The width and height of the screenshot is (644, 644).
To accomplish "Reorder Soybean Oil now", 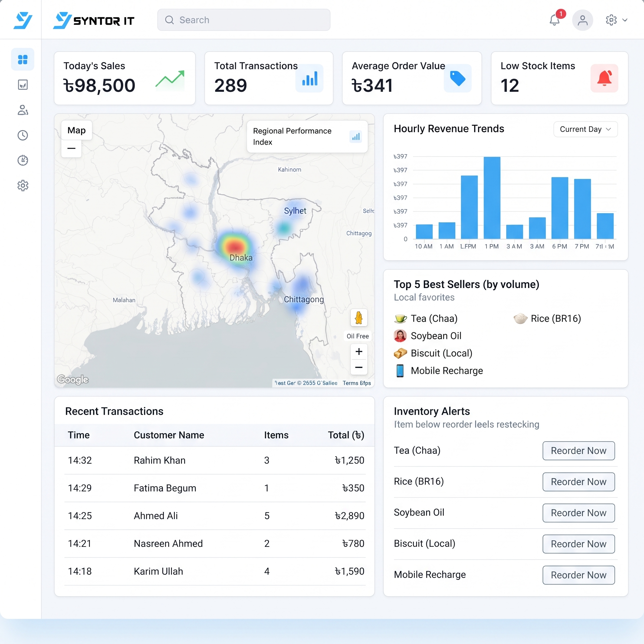I will [x=578, y=513].
